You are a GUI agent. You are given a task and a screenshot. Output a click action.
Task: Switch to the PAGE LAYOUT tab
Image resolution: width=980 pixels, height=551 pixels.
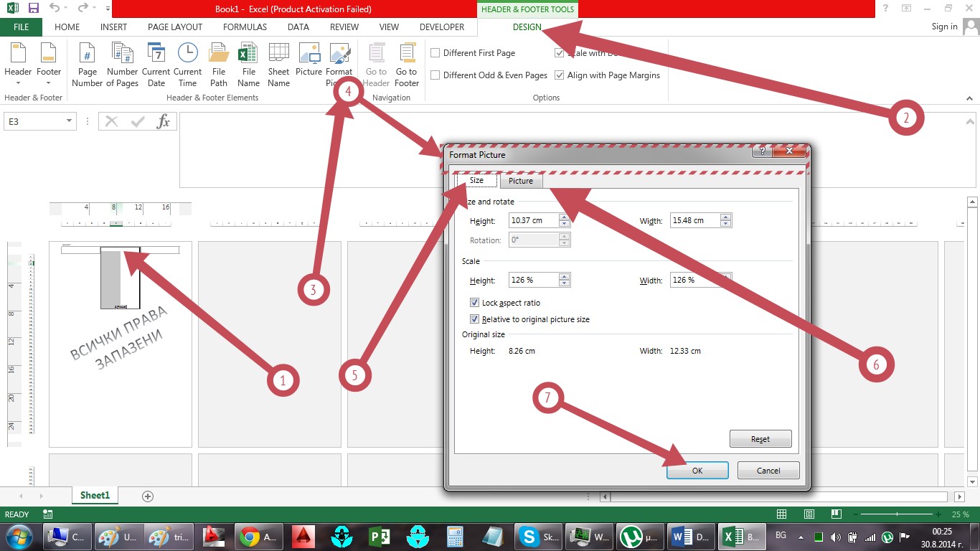(175, 27)
